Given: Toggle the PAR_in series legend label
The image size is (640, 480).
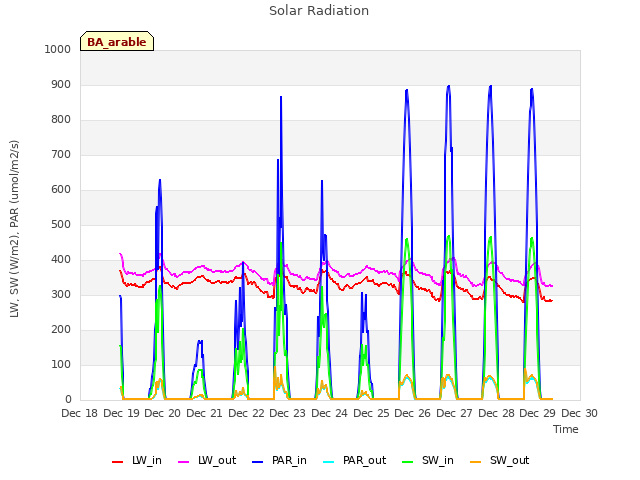Looking at the screenshot, I should [289, 460].
